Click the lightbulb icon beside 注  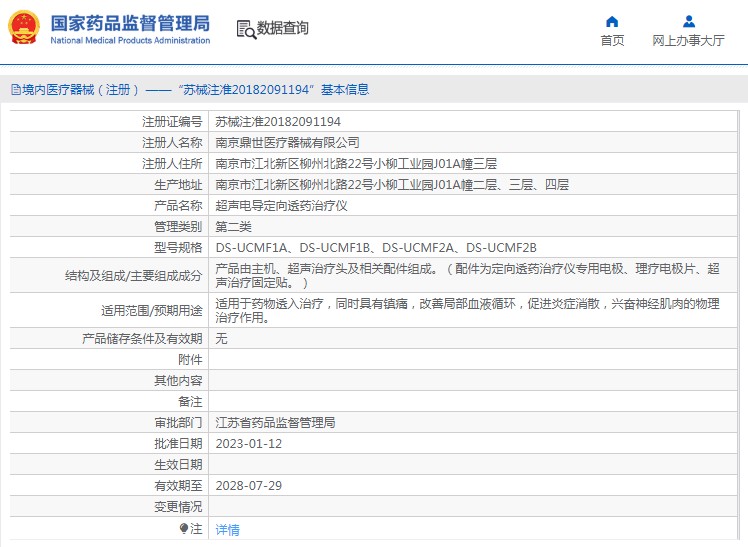coord(184,528)
